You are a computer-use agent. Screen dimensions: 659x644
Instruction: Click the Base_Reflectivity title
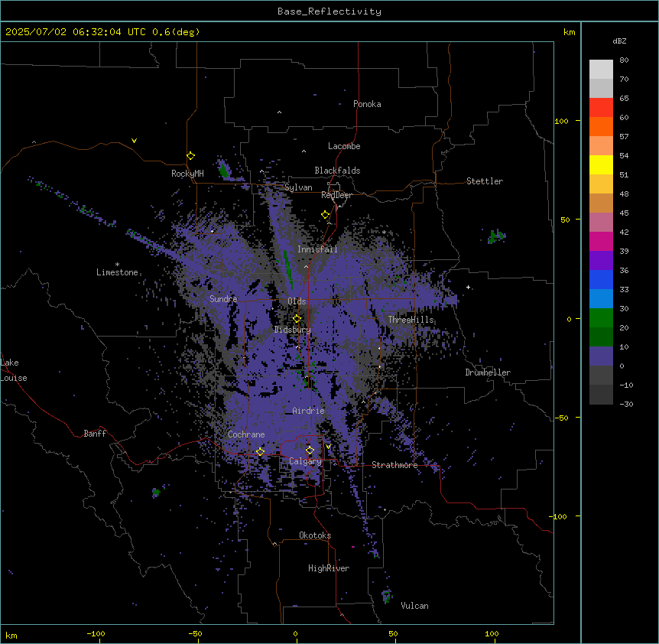coord(329,11)
